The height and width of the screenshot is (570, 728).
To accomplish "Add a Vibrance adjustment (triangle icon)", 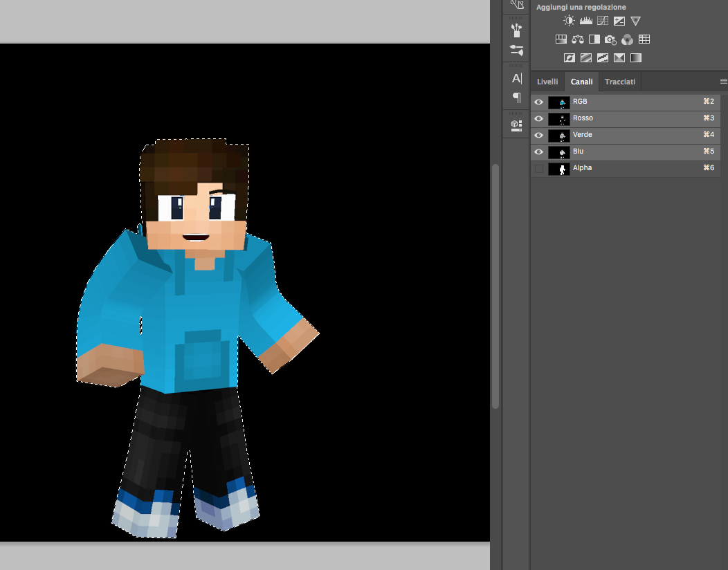I will pyautogui.click(x=635, y=21).
